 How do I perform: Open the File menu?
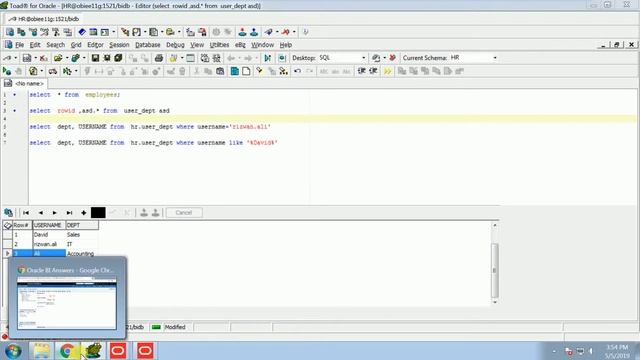coord(19,45)
